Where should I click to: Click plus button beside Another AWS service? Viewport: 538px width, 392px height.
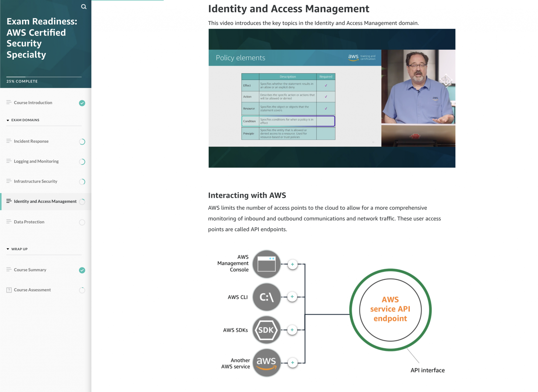(292, 363)
